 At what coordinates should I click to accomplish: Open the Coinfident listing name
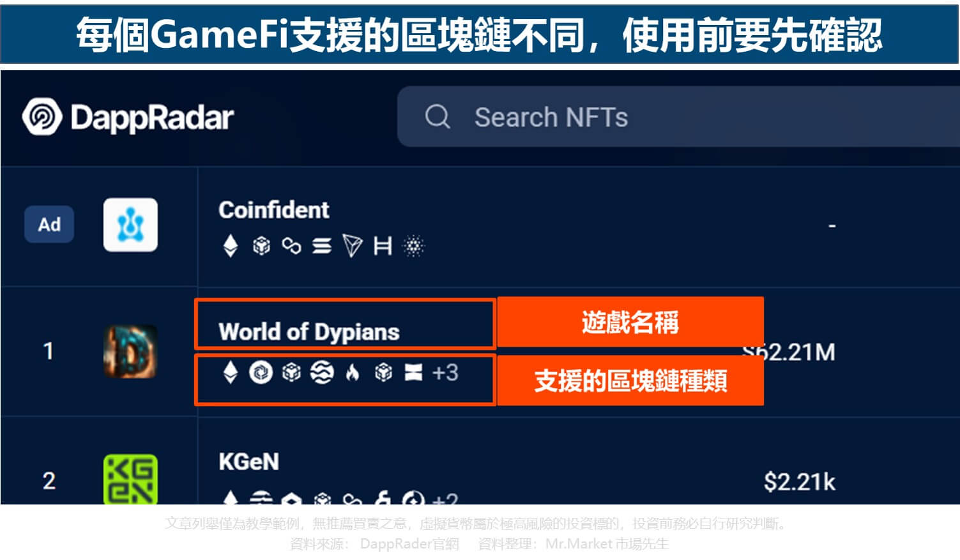coord(274,210)
